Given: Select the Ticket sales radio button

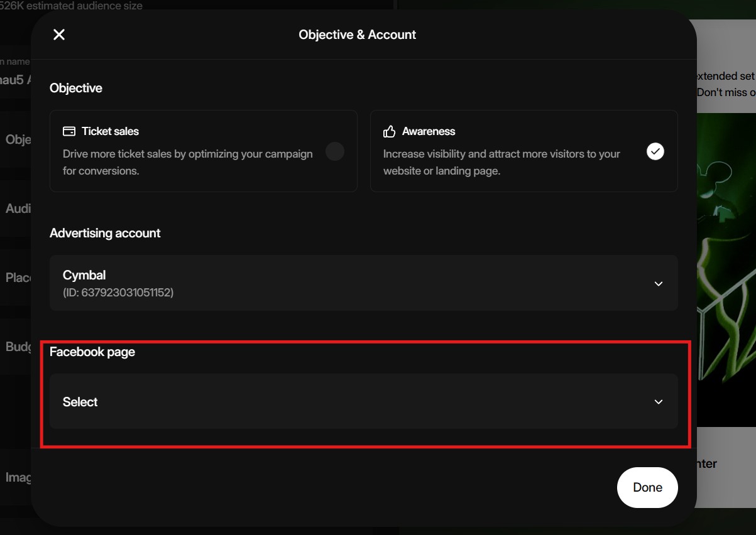Looking at the screenshot, I should 334,151.
